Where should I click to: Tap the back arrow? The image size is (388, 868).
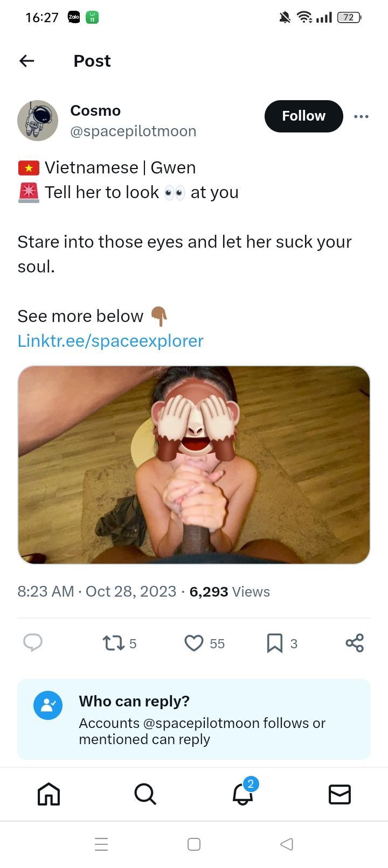pos(27,61)
